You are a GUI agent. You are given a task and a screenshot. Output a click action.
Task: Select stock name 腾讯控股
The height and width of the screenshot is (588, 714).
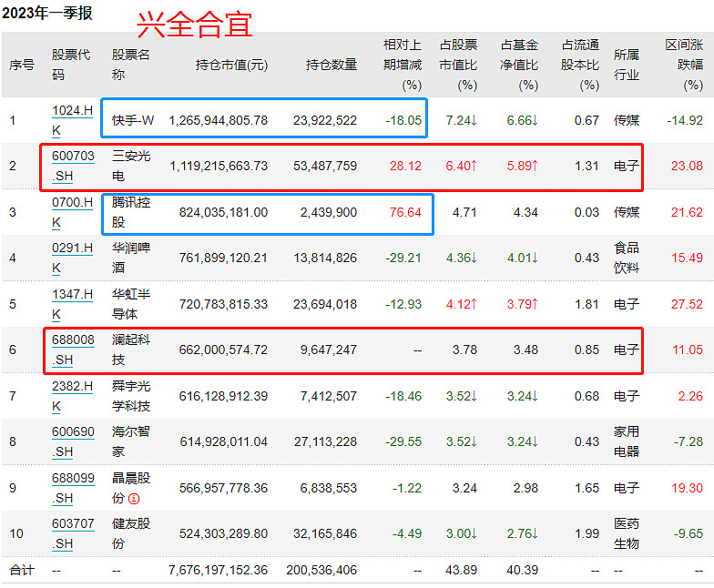point(131,212)
